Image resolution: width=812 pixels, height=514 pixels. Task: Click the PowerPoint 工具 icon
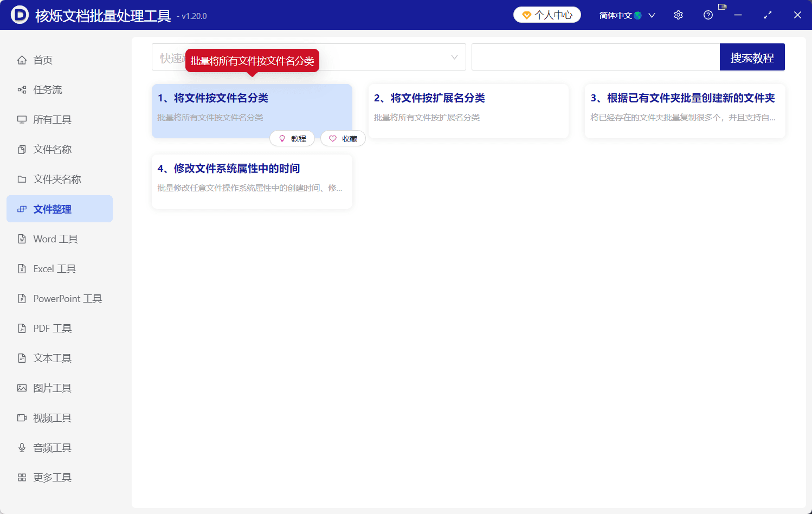click(21, 298)
